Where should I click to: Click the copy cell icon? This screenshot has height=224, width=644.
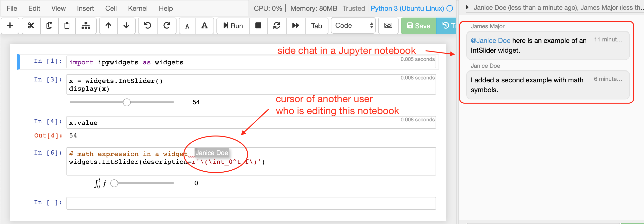[x=49, y=26]
